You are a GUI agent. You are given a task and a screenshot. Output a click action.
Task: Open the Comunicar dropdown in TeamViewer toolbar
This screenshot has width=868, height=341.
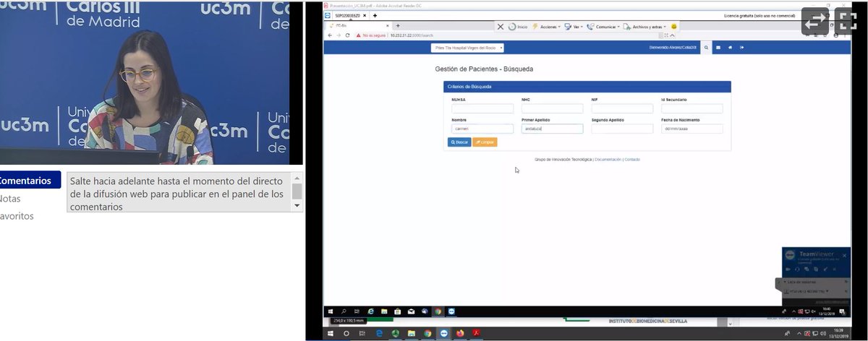[603, 27]
